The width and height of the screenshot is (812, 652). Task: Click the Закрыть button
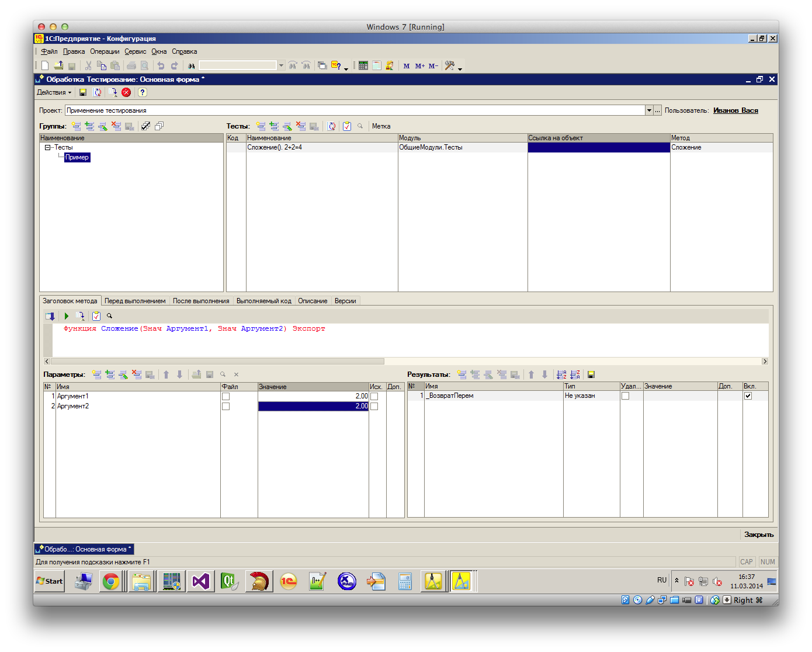(x=759, y=535)
